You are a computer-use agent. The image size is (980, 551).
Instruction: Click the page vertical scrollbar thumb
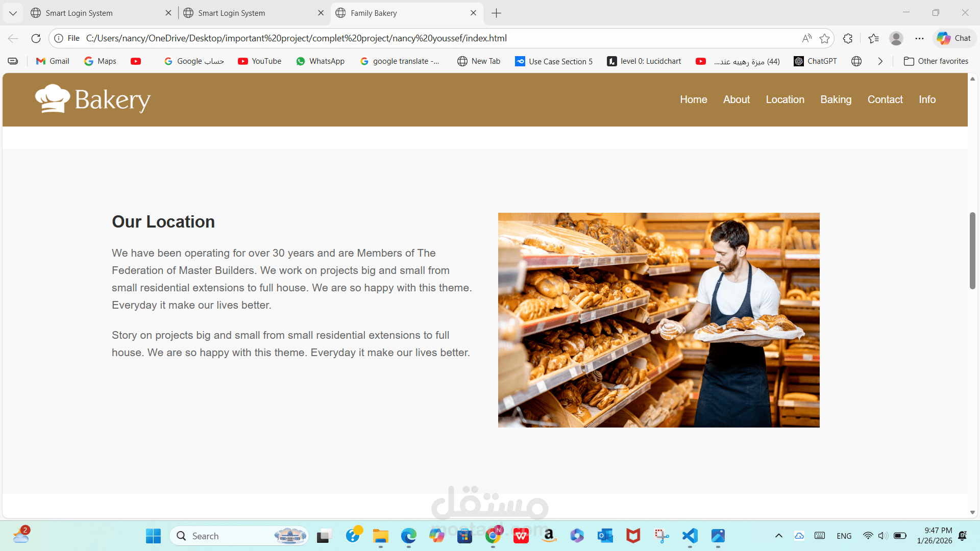pyautogui.click(x=972, y=250)
